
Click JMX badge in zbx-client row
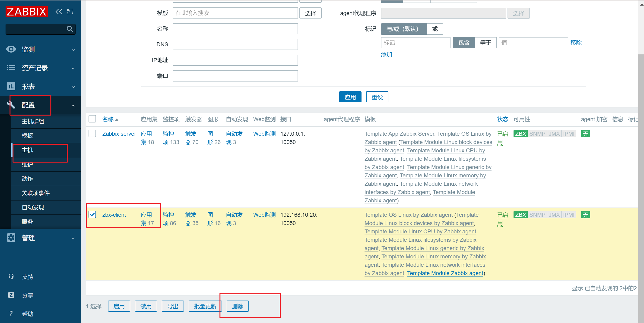[554, 215]
